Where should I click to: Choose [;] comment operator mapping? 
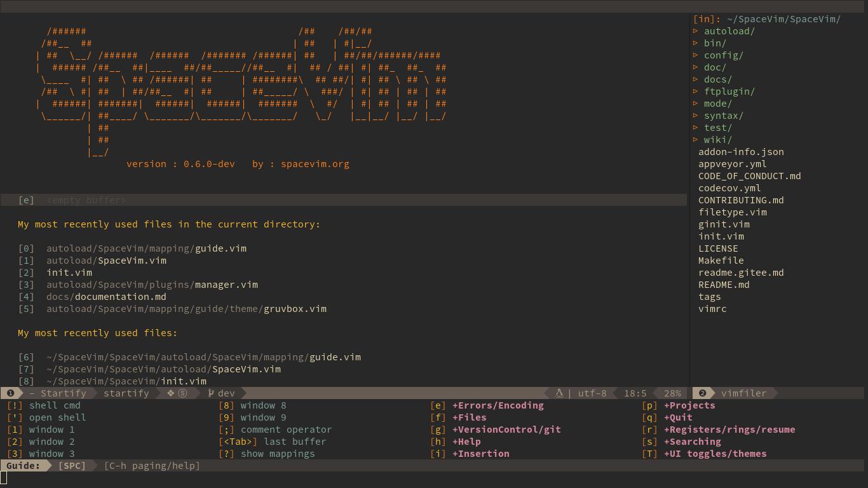click(275, 430)
